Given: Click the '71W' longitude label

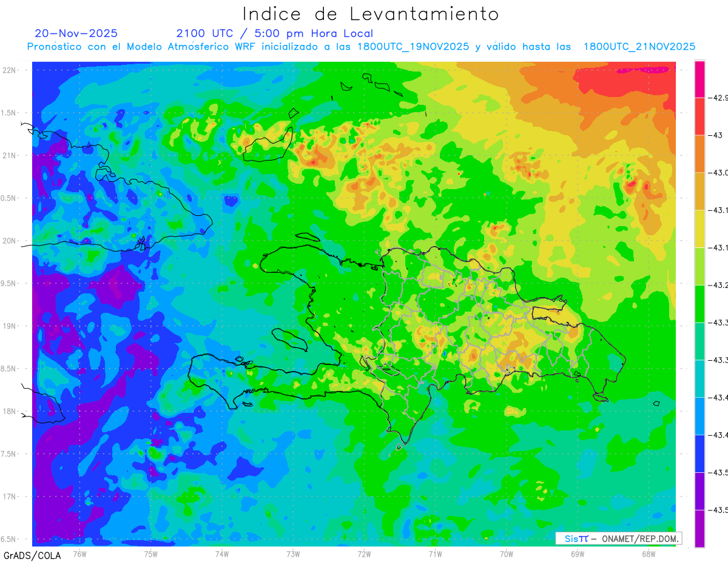Looking at the screenshot, I should point(435,554).
